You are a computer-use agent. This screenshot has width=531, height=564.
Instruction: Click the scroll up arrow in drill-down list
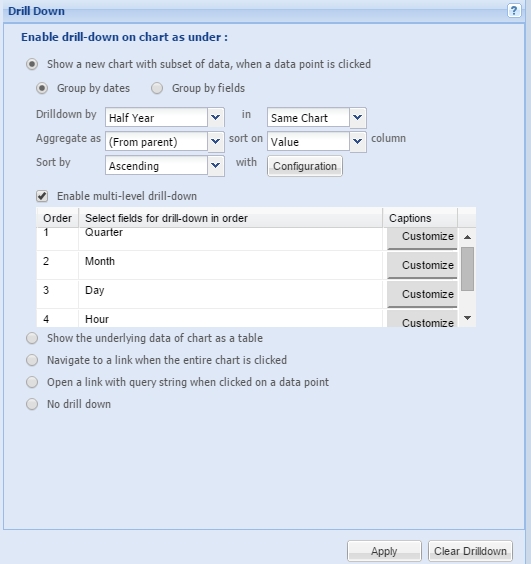(467, 237)
